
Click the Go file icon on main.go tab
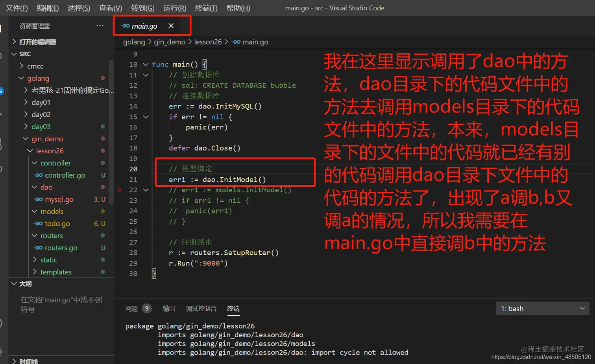[126, 26]
